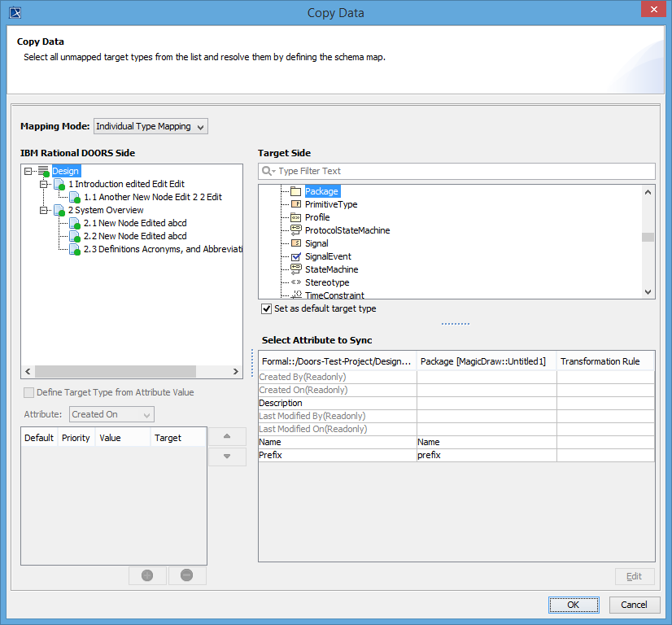Viewport: 672px width, 625px height.
Task: Click the ProtocolStateMachine icon
Action: pos(296,231)
